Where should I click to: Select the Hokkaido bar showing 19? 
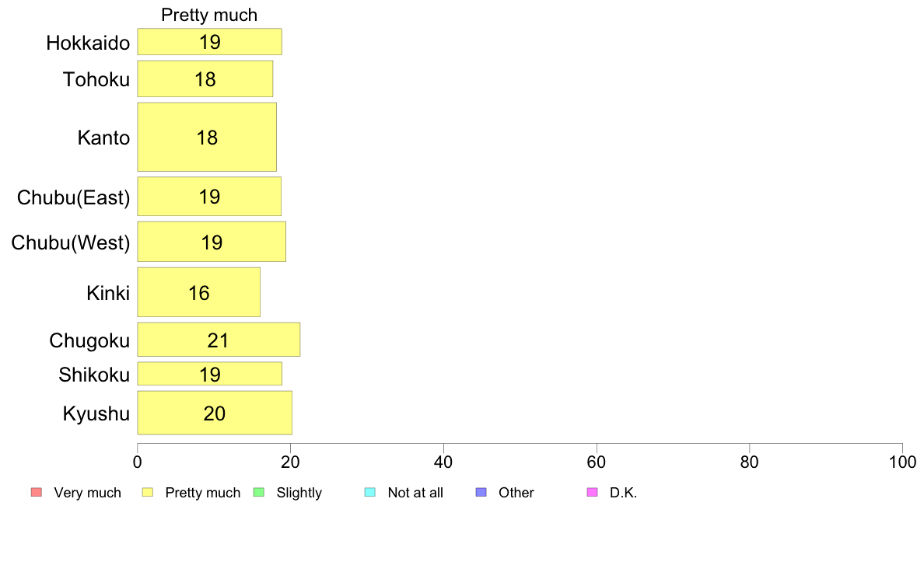pos(209,42)
